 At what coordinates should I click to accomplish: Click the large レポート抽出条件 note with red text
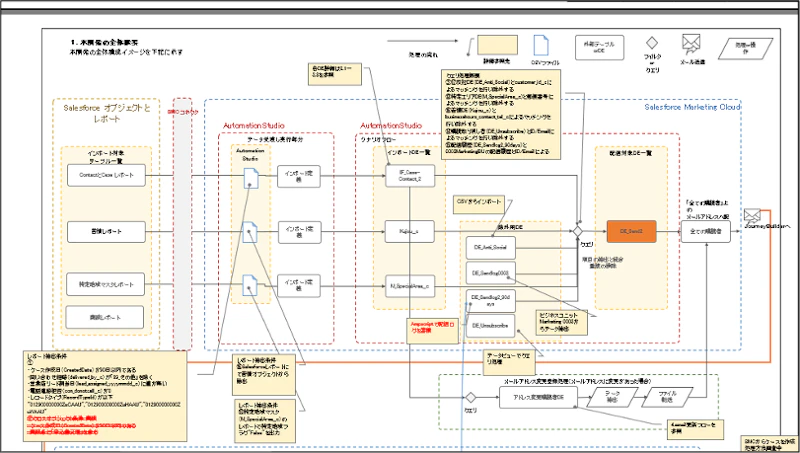[105, 396]
